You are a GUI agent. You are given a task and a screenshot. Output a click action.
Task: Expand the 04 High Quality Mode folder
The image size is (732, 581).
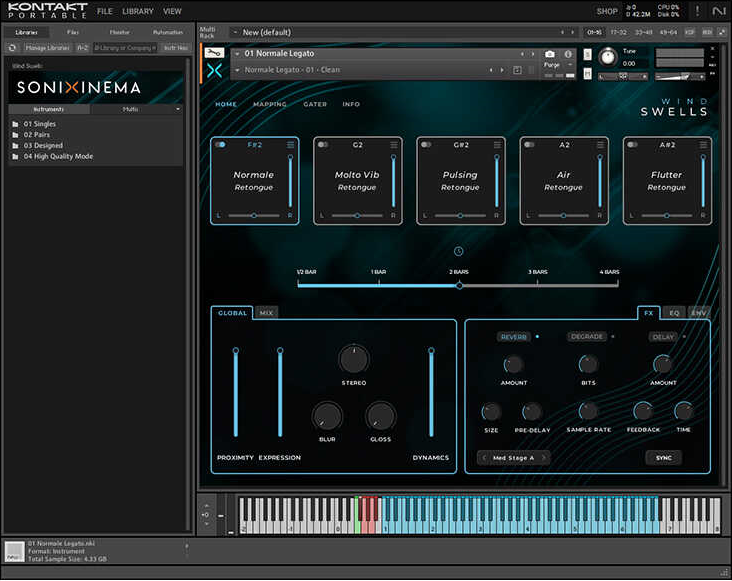58,156
